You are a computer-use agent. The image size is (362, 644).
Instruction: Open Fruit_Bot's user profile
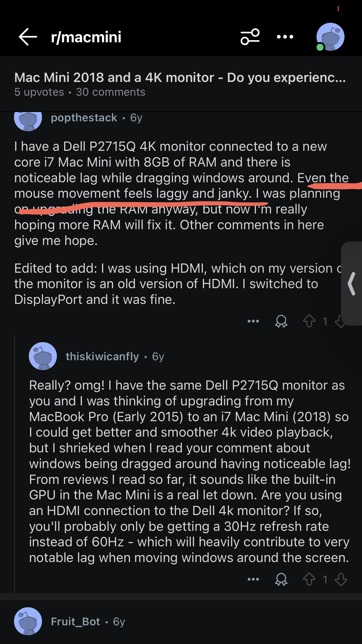click(75, 622)
